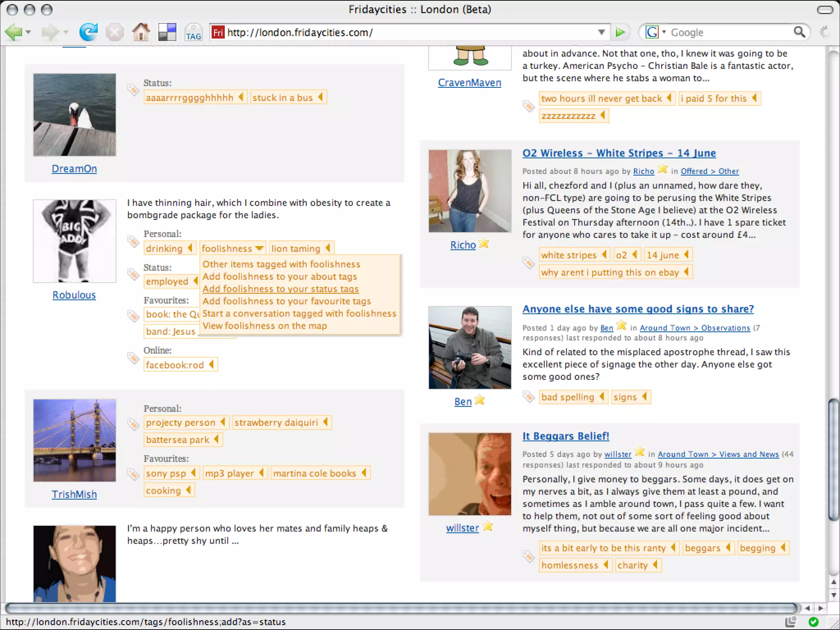
Task: Choose View foolishness on the map
Action: 265,326
